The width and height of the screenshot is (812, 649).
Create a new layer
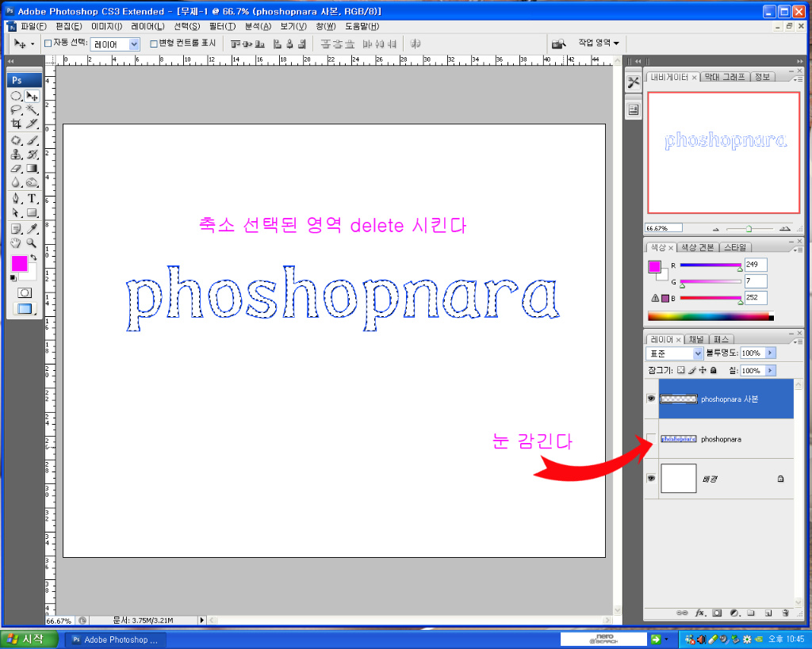(768, 613)
